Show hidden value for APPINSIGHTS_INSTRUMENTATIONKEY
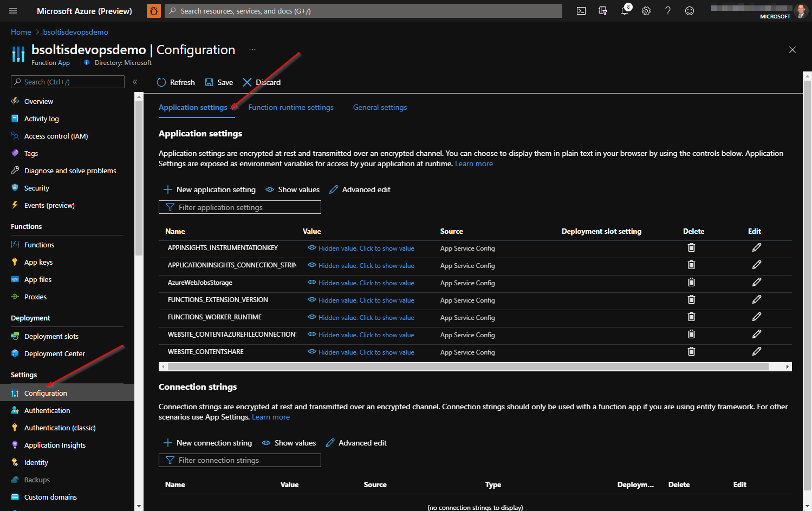812x511 pixels. [x=361, y=248]
